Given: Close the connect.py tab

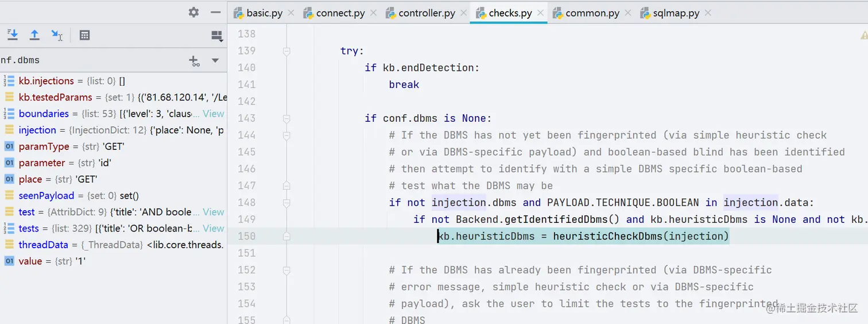Looking at the screenshot, I should coord(374,13).
